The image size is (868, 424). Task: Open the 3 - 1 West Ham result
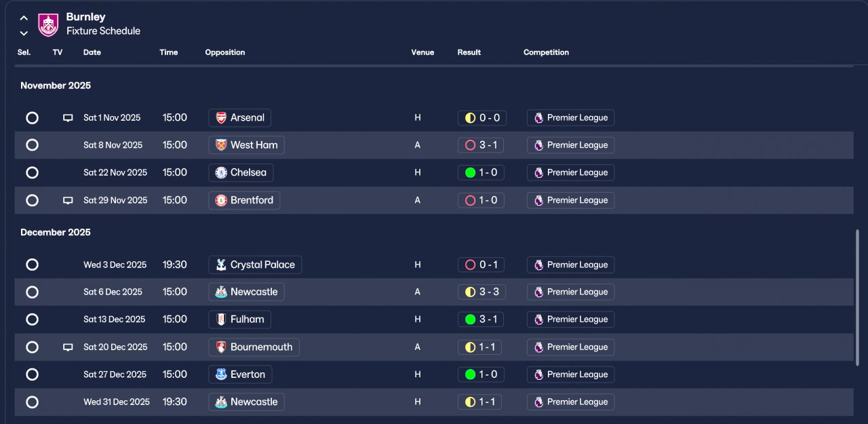tap(481, 145)
